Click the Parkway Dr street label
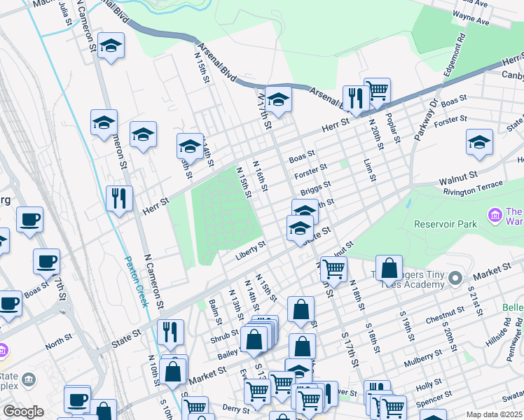The width and height of the screenshot is (524, 420). [x=426, y=120]
